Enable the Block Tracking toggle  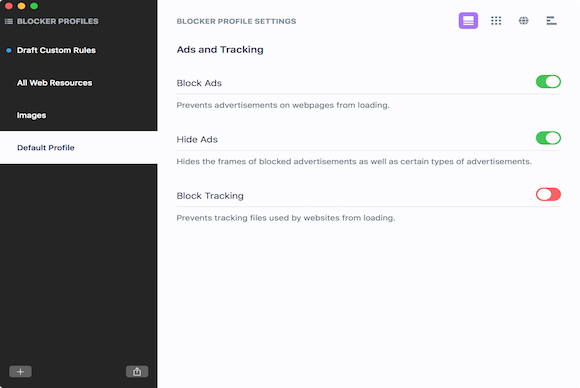click(548, 194)
